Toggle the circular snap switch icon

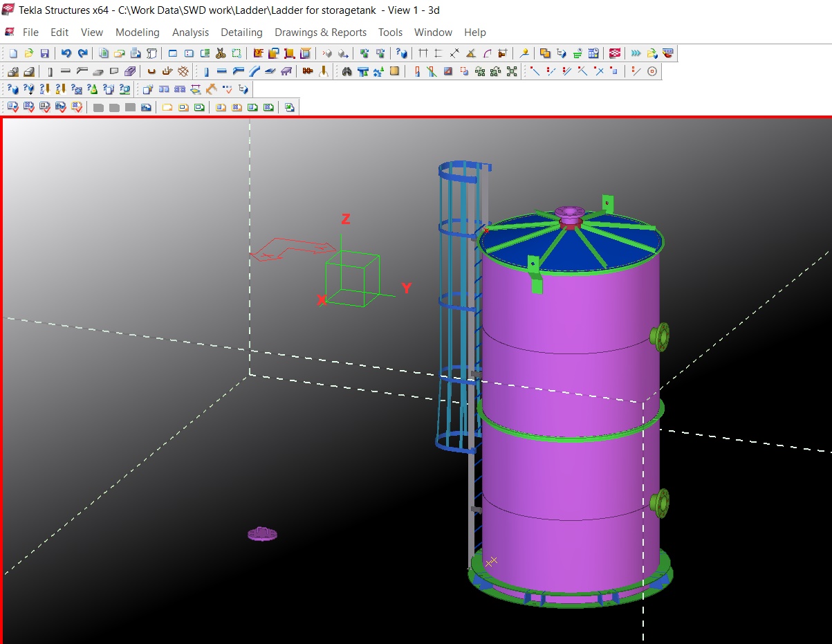point(651,71)
